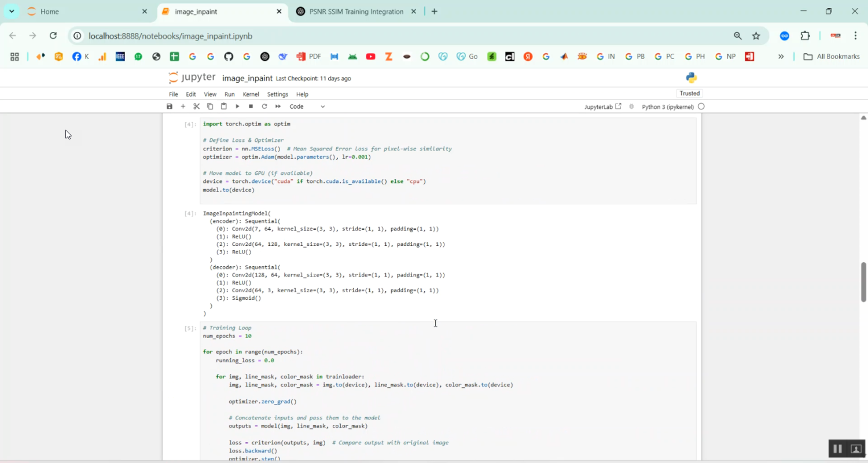
Task: Click the page's vertical scrollbar thumb
Action: click(x=864, y=282)
